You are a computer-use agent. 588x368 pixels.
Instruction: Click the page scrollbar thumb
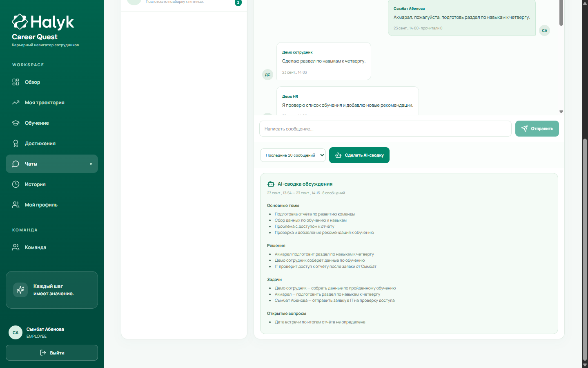point(585,249)
